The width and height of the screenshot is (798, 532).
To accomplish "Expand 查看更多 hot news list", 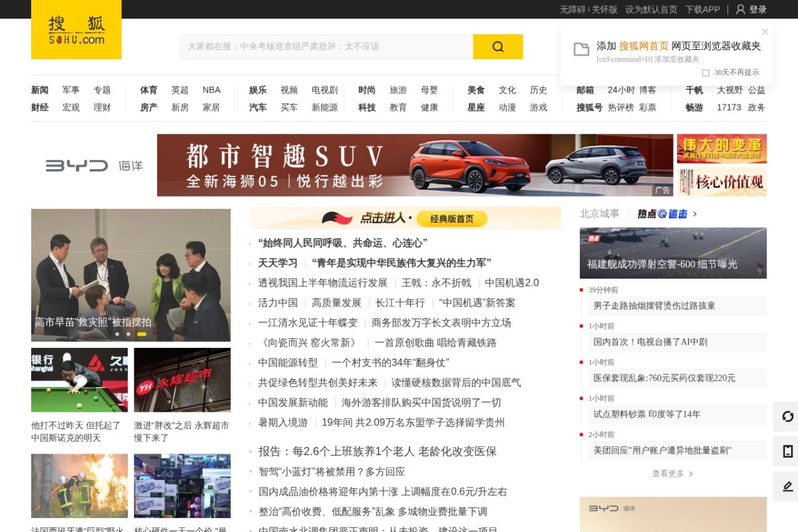I will (672, 473).
